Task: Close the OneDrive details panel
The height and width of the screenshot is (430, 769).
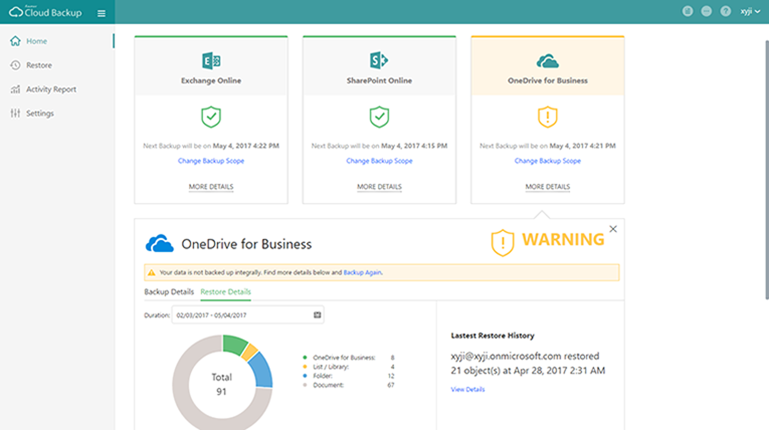Action: click(613, 229)
